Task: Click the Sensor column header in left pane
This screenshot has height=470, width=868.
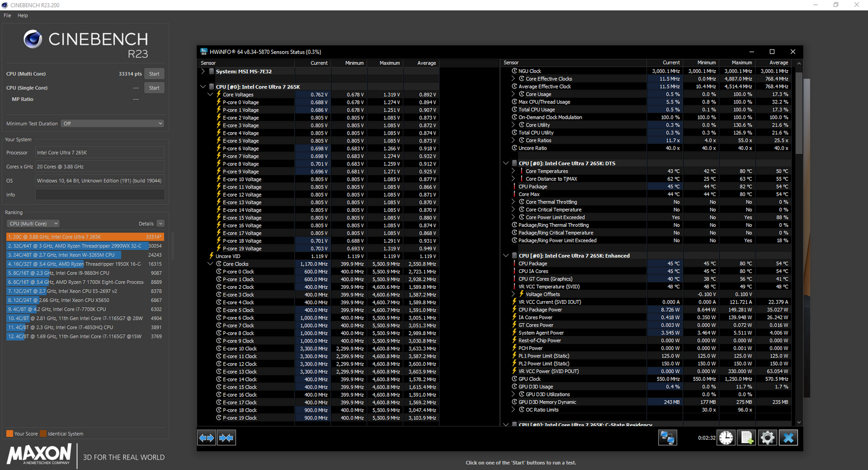Action: pyautogui.click(x=246, y=63)
